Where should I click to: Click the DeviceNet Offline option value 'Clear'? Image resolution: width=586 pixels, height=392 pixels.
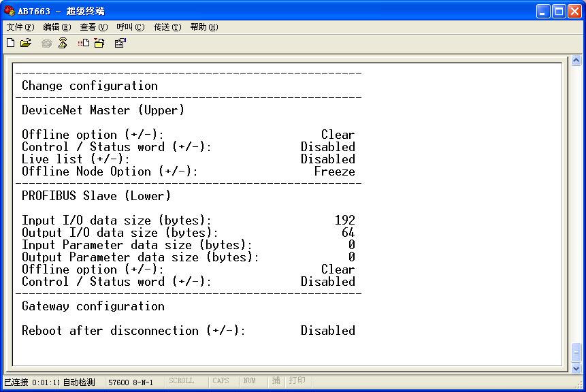338,135
